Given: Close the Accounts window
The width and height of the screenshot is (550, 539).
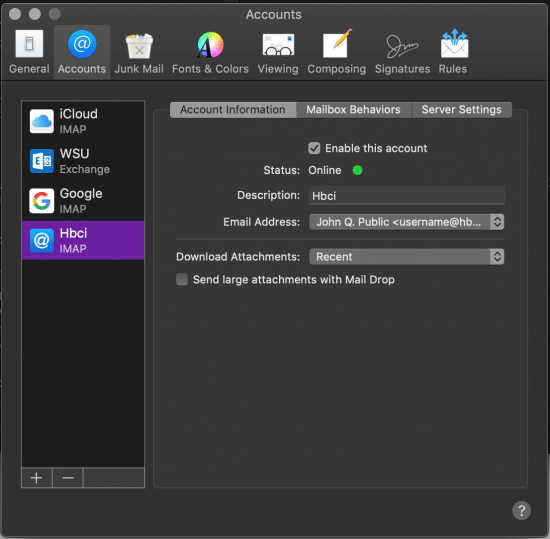Looking at the screenshot, I should 15,14.
